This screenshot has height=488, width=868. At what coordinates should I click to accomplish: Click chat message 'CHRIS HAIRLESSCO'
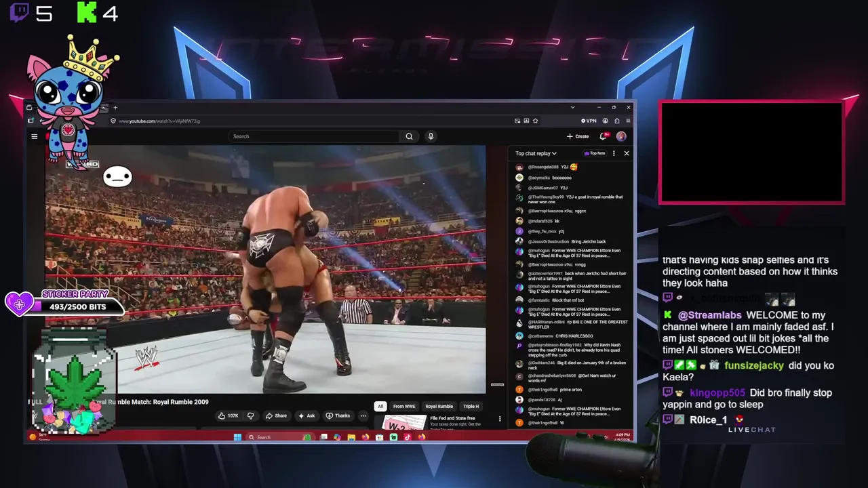coord(574,335)
